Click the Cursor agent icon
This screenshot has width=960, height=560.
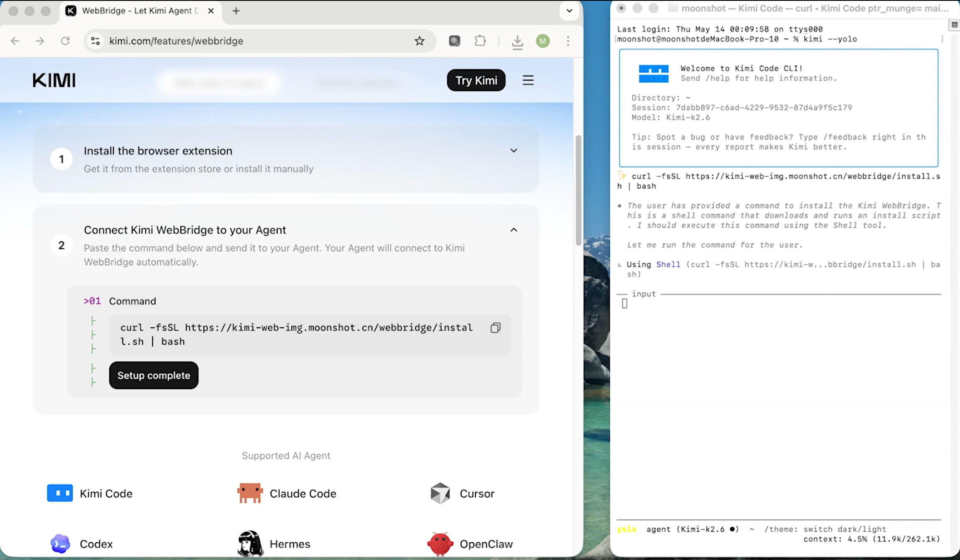[x=440, y=493]
